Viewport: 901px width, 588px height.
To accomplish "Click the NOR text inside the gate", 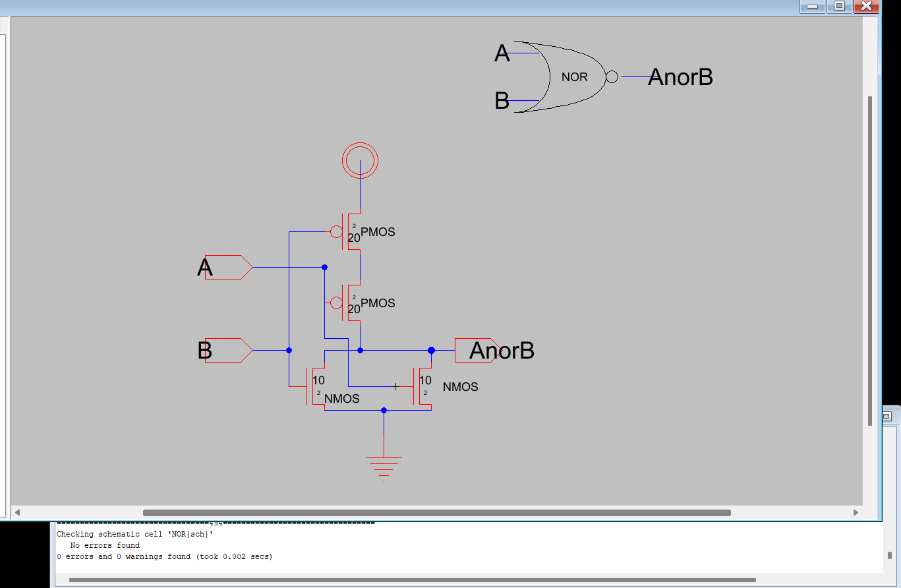I will [574, 77].
